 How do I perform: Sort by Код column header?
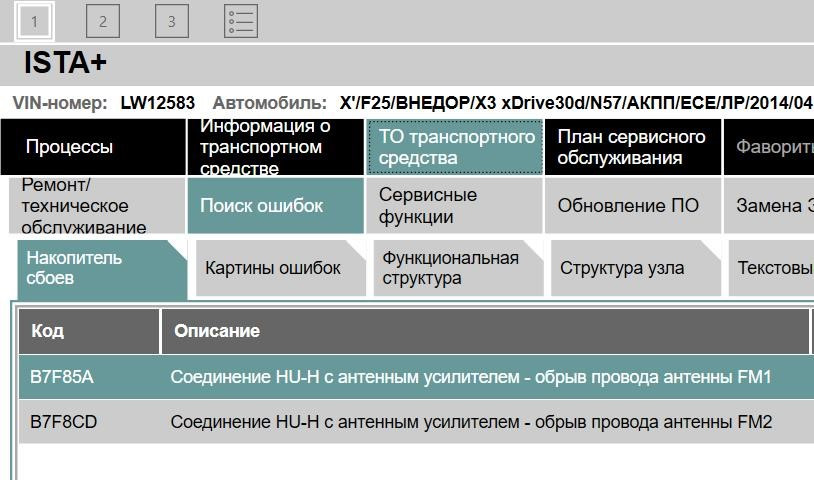[89, 331]
